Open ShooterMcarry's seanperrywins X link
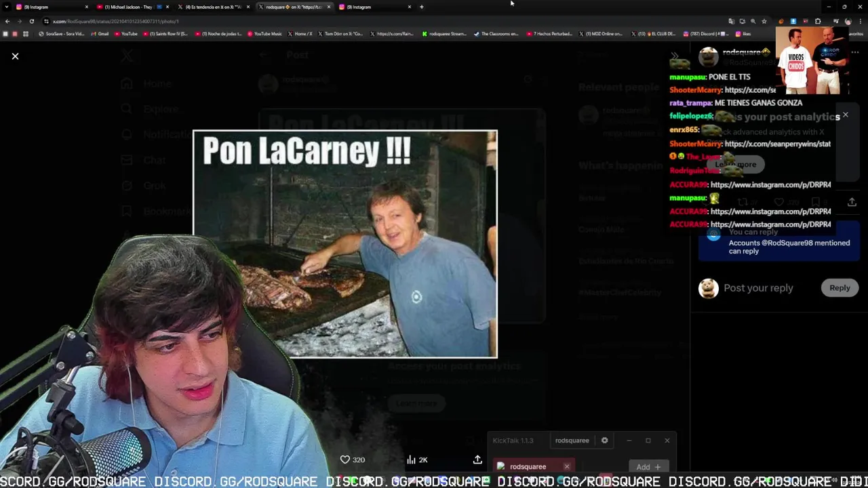Viewport: 868px width, 488px height. coord(777,144)
